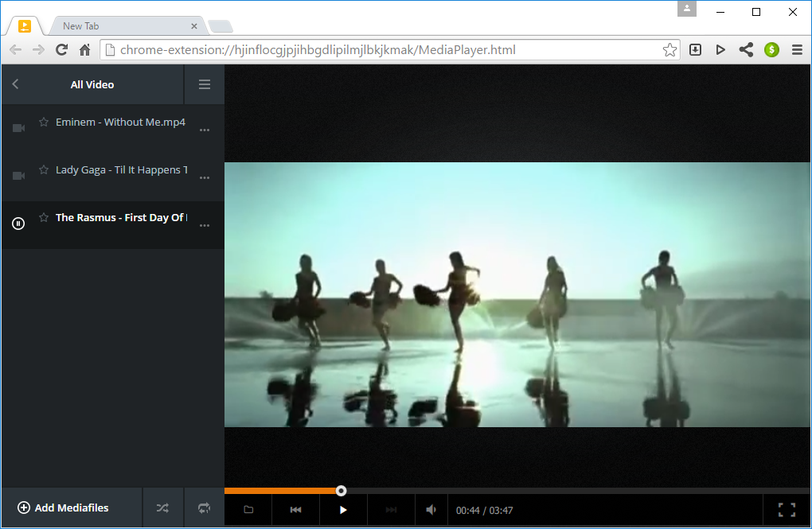Select The Rasmus - First Day Of video
Image resolution: width=812 pixels, height=529 pixels.
pyautogui.click(x=122, y=217)
